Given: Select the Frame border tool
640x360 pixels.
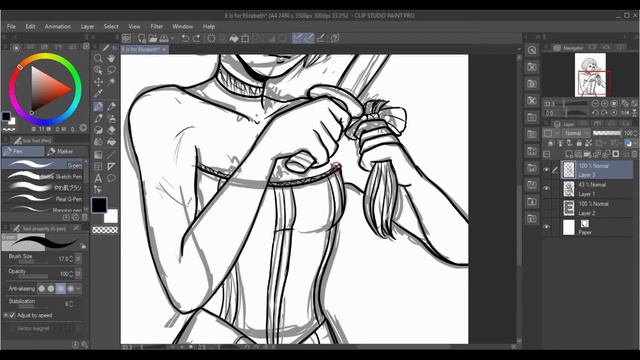Looking at the screenshot, I should [98, 167].
